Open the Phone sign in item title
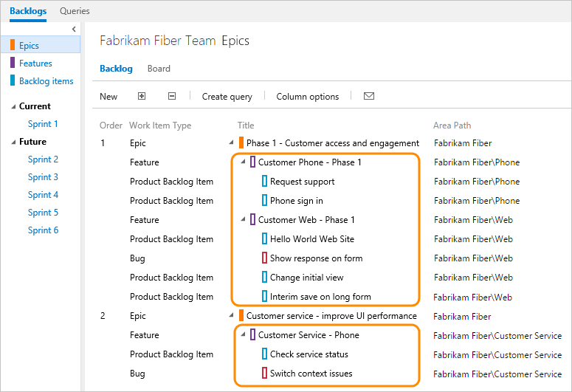The width and height of the screenshot is (572, 392). [296, 200]
